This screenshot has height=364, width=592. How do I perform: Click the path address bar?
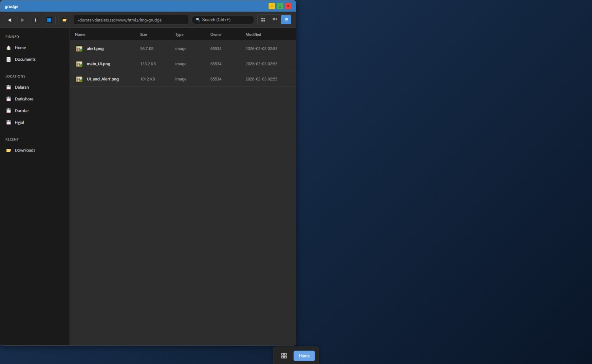[x=131, y=20]
